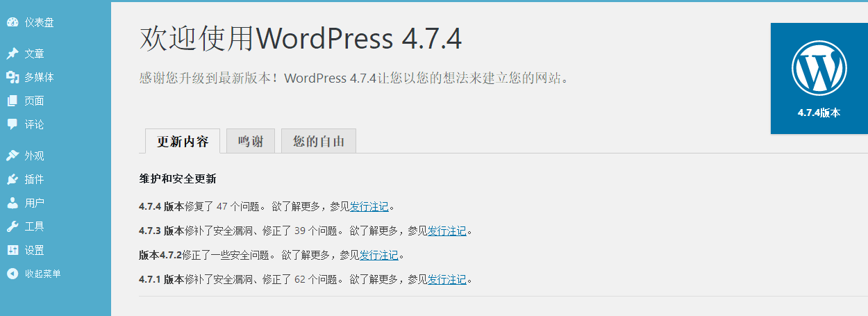Image resolution: width=868 pixels, height=316 pixels.
Task: Open the 仪表盘 menu item
Action: pos(56,22)
